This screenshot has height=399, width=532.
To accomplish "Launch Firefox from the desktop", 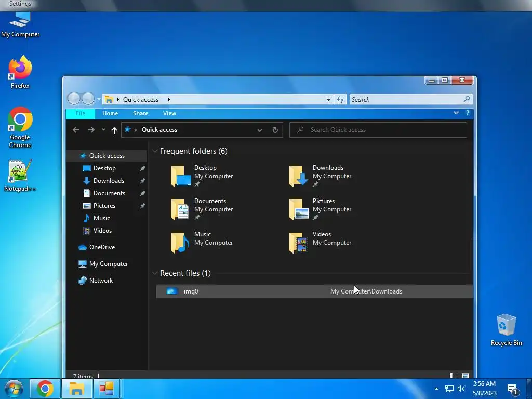I will tap(20, 72).
